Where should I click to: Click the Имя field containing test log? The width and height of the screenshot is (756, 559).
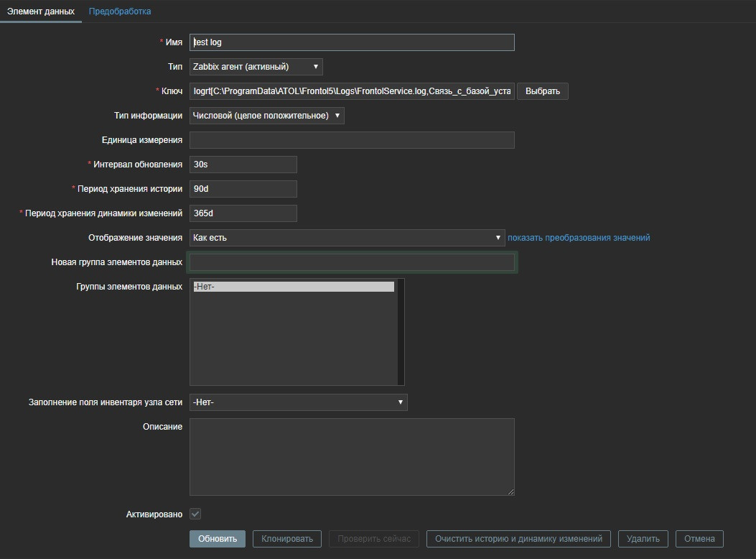point(352,42)
